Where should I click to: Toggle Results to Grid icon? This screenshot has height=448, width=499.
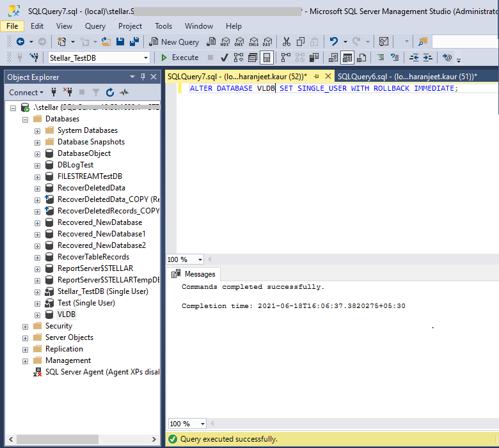coord(347,58)
